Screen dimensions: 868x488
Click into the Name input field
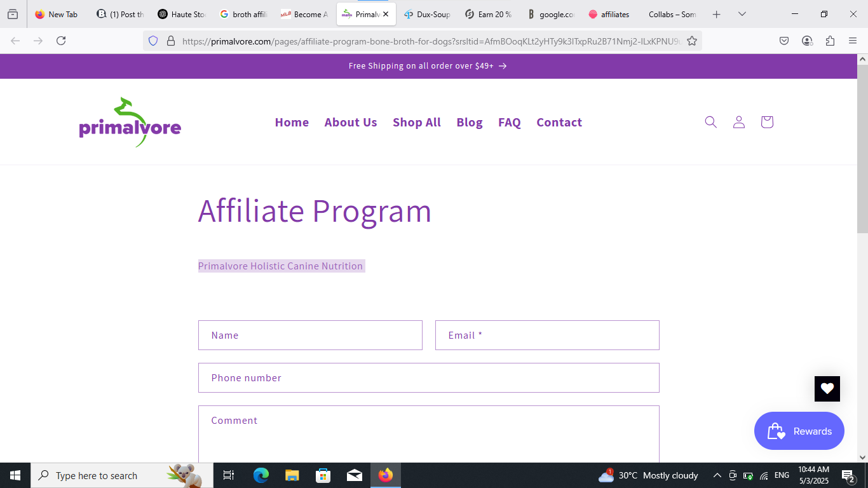coord(310,335)
